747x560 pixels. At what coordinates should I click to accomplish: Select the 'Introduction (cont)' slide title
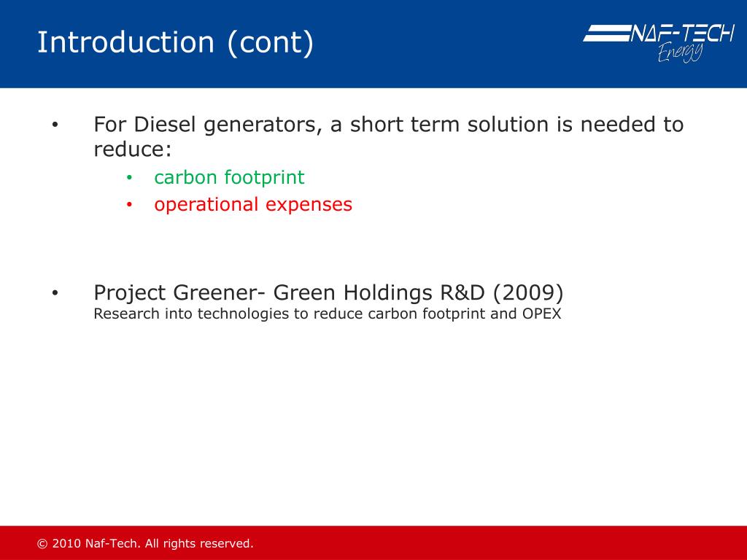tap(175, 42)
